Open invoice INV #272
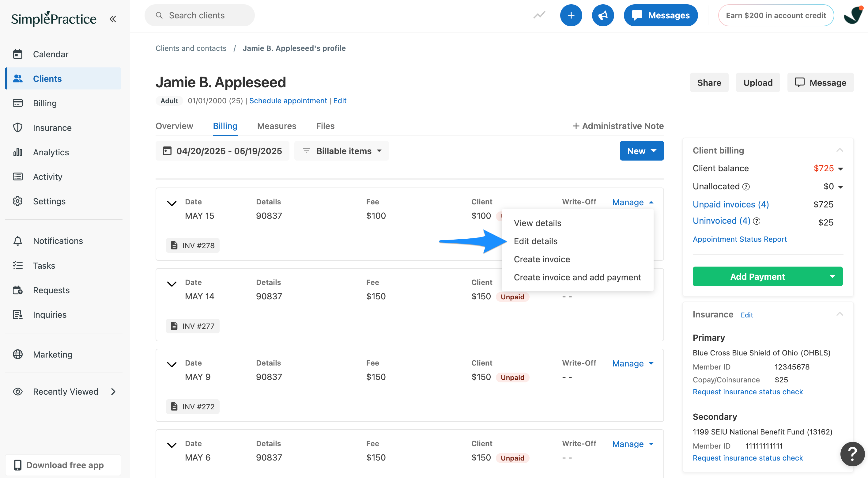The image size is (868, 478). (192, 407)
